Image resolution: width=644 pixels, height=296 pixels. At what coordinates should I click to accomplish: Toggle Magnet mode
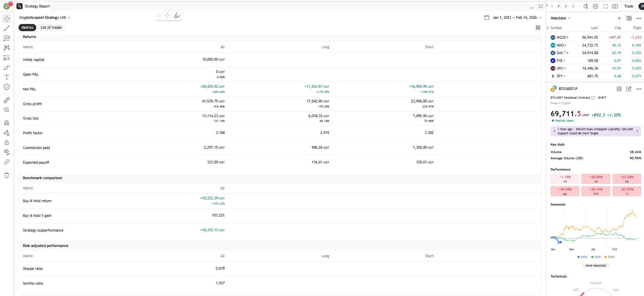click(x=7, y=123)
